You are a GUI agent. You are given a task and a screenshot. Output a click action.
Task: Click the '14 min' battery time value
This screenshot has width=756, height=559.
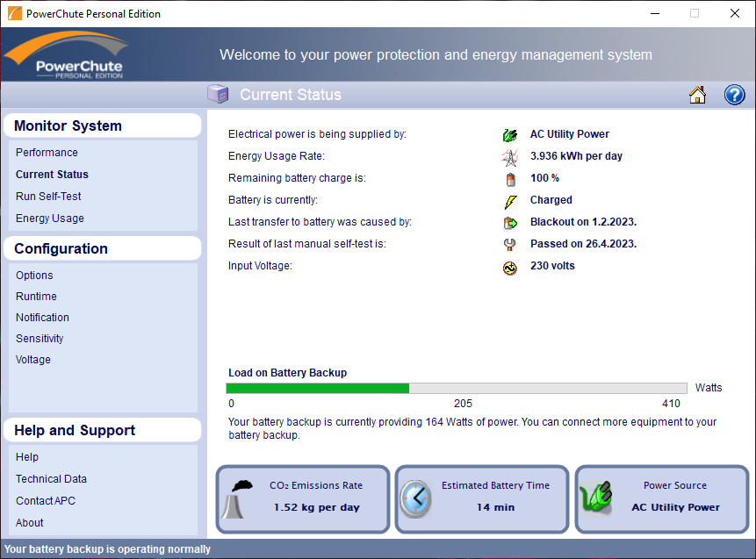(495, 507)
